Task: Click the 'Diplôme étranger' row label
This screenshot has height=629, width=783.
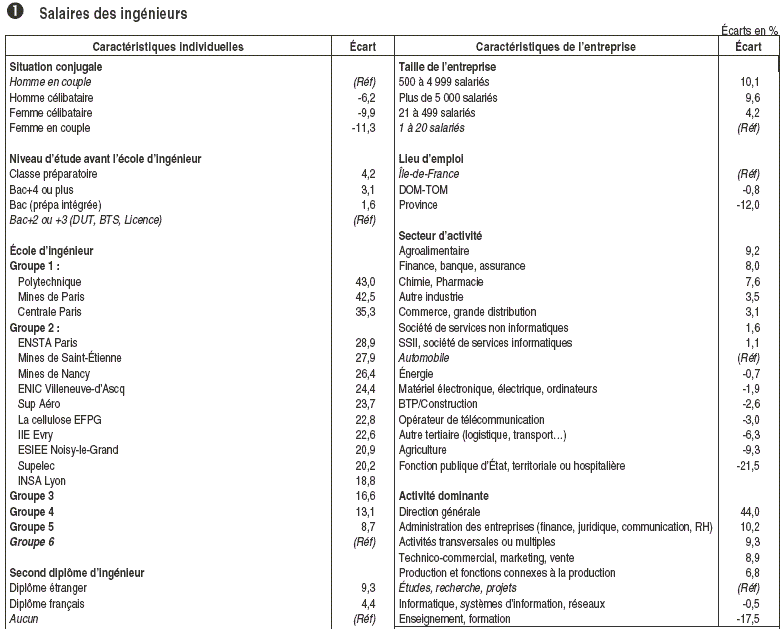Action: coord(48,588)
